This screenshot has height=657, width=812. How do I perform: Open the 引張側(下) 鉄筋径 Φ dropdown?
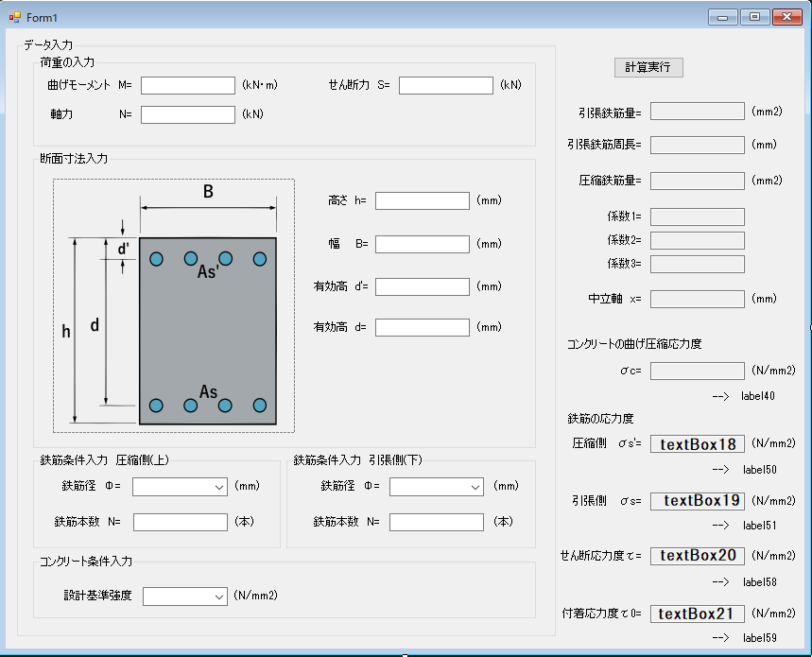[x=437, y=487]
